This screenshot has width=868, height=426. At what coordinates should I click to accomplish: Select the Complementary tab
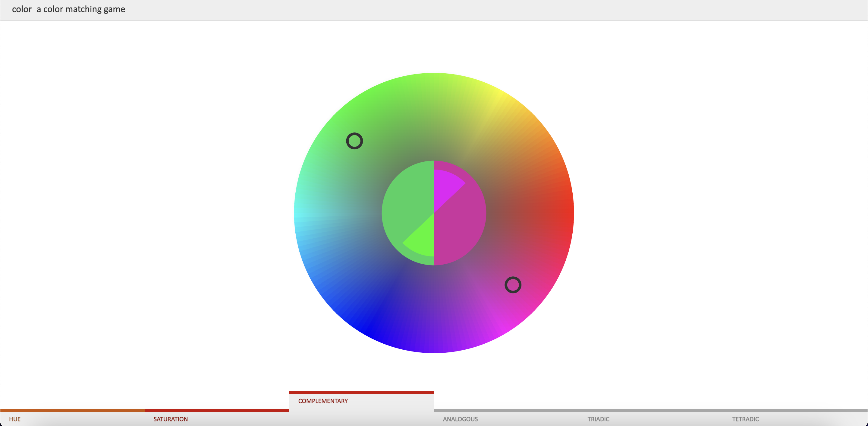click(323, 401)
